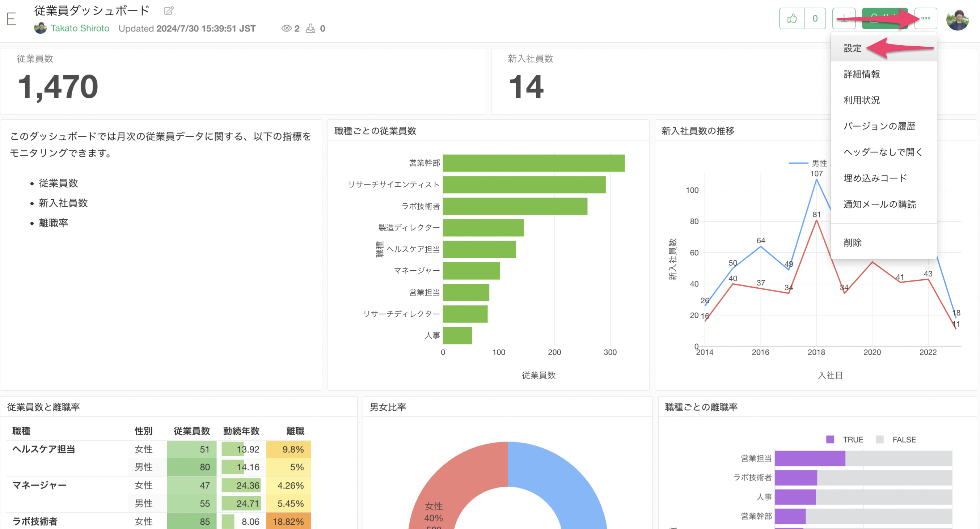This screenshot has height=529, width=980.
Task: Click the purple TRUE legend swatch
Action: (830, 440)
